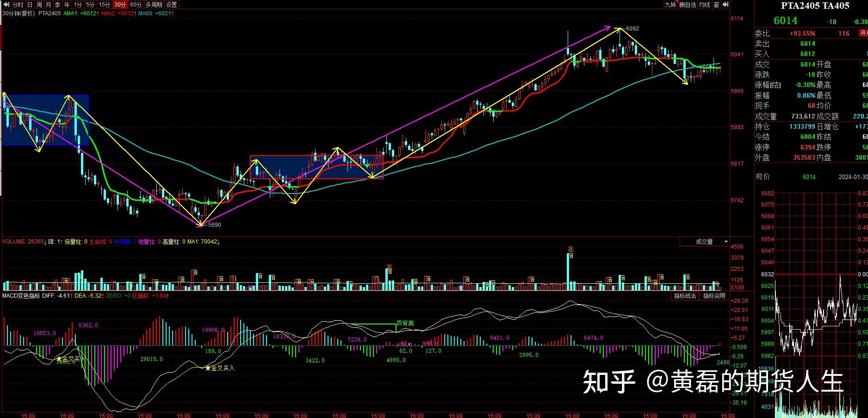Click the 现价 label above mini chart
This screenshot has width=868, height=418.
(763, 177)
